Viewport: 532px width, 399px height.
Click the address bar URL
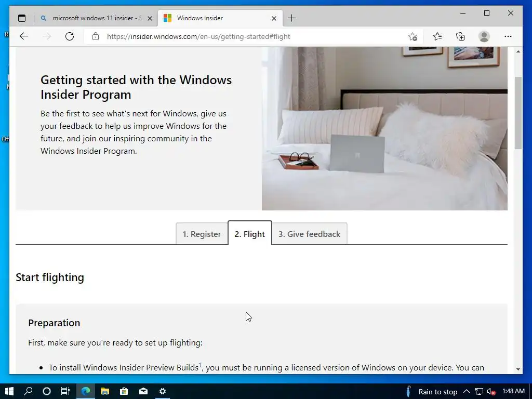point(198,37)
